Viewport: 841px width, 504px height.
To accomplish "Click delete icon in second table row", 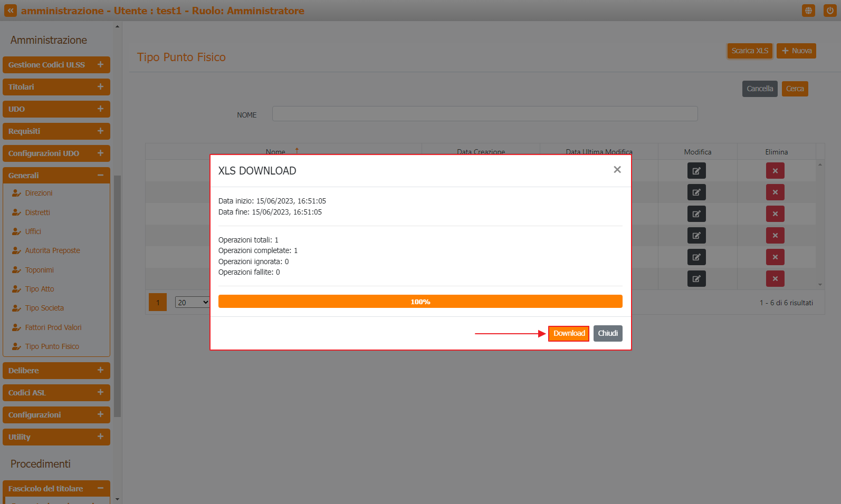I will 775,192.
